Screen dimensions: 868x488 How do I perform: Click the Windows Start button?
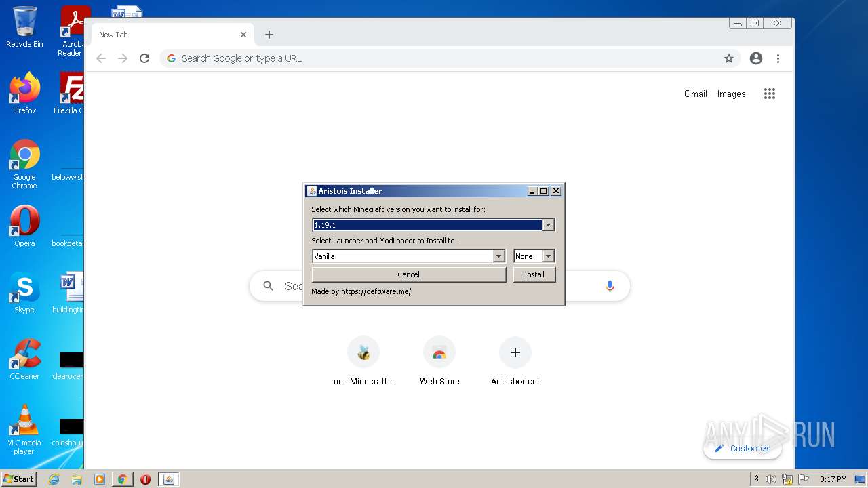[18, 479]
